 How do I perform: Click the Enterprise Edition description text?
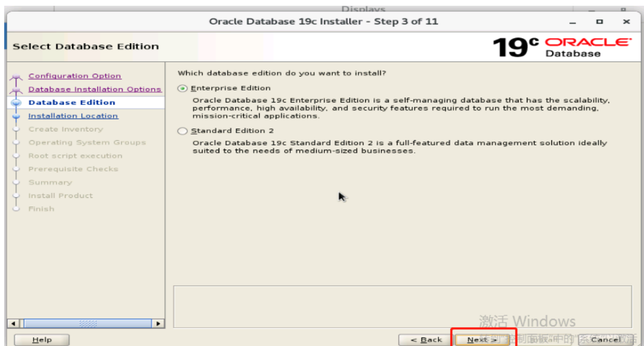point(401,108)
